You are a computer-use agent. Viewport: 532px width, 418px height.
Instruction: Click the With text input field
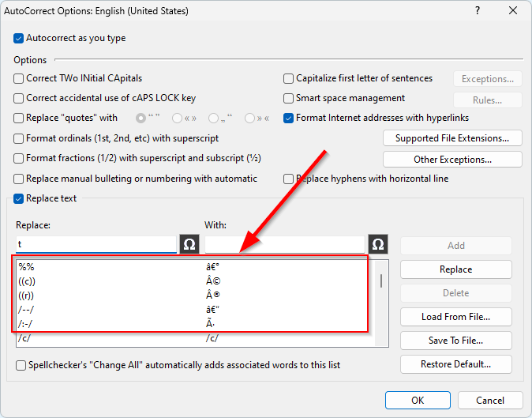(x=284, y=244)
